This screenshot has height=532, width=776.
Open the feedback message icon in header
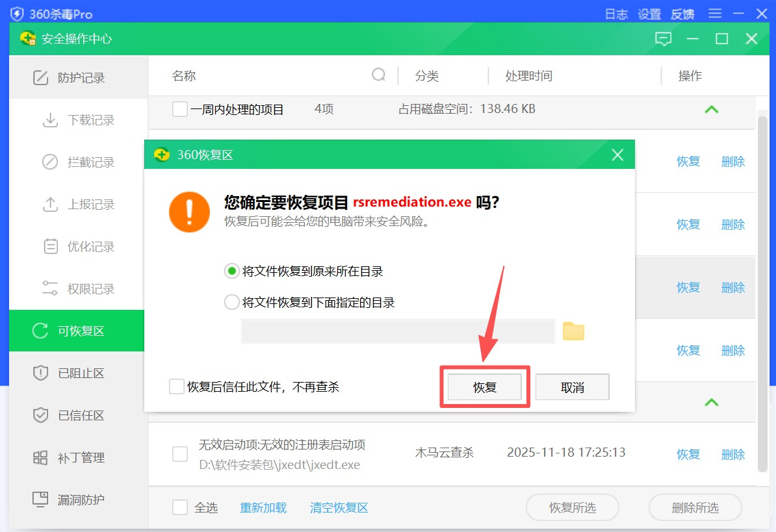pyautogui.click(x=663, y=39)
